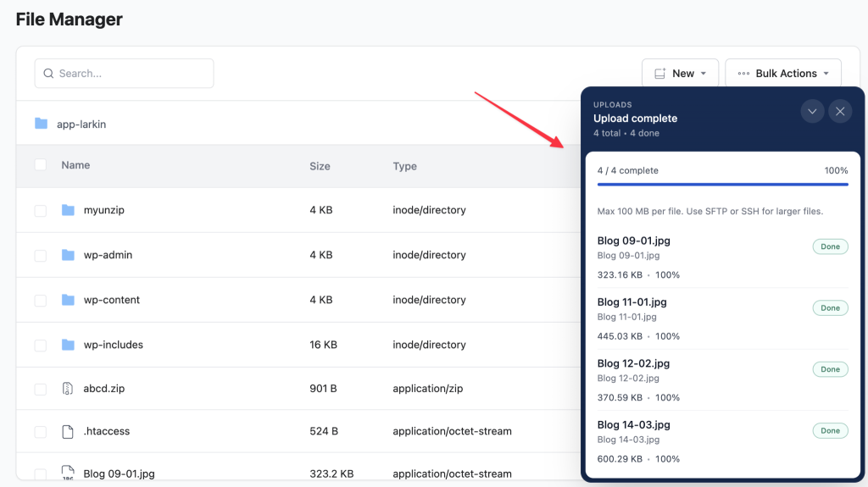Open the Bulk Actions dropdown
Image resolution: width=868 pixels, height=487 pixels.
pos(783,74)
